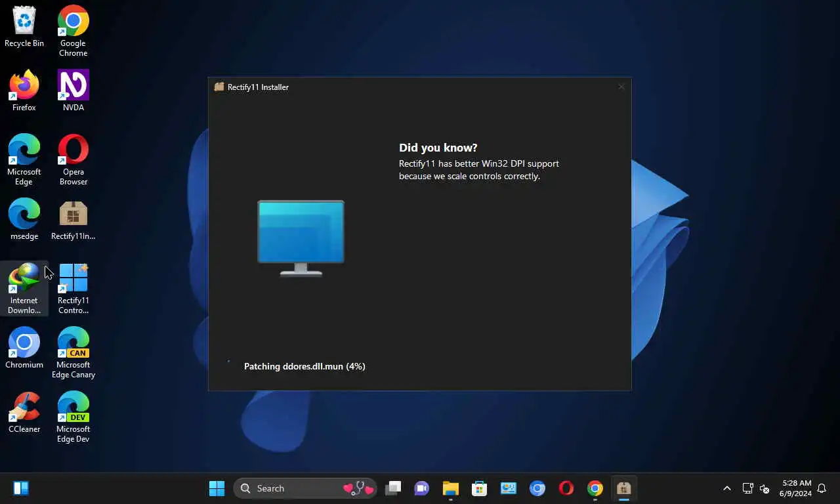840x504 pixels.
Task: Click the 'Patching ddores.dll.mun (4%)' status text
Action: [304, 366]
